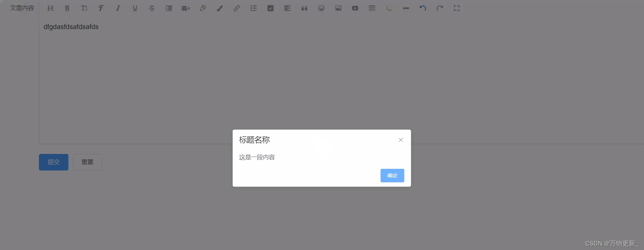Open the line height tool

[x=186, y=8]
